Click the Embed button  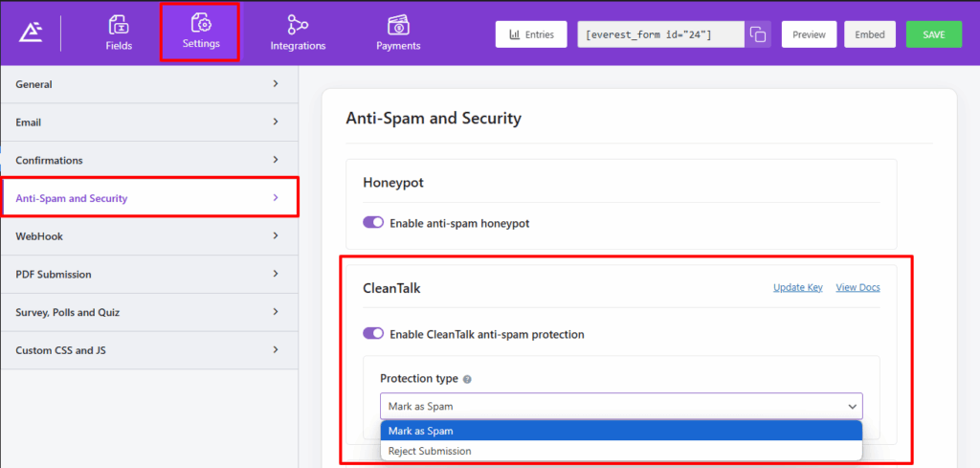(x=869, y=34)
